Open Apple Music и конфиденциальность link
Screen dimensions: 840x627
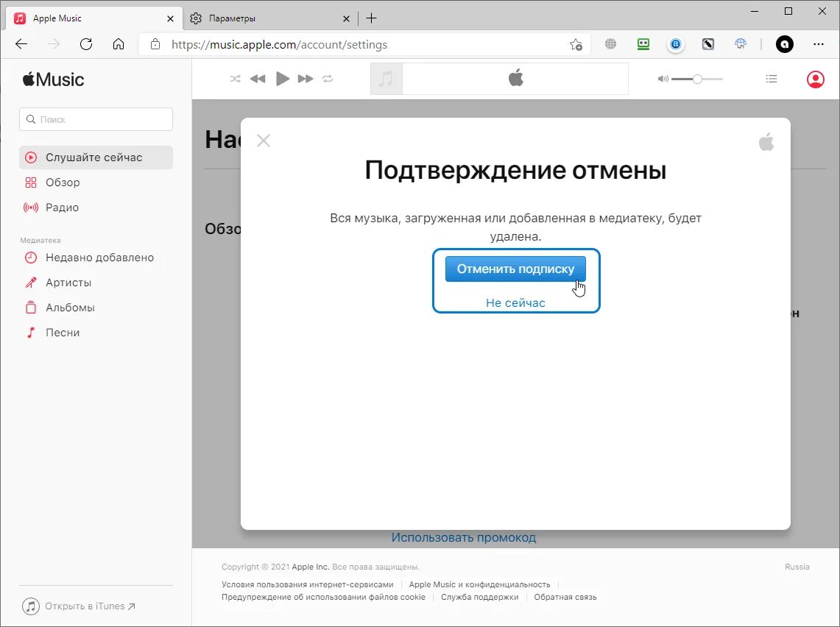pos(479,585)
